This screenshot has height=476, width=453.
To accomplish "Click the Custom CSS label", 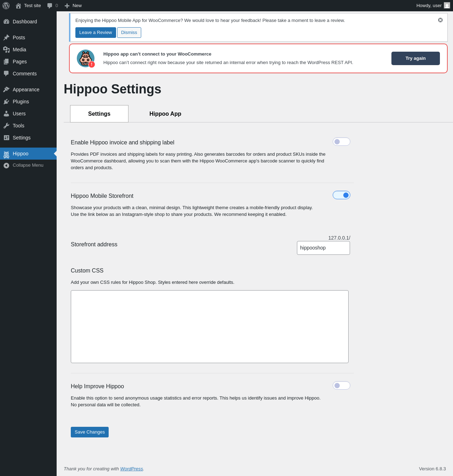I will click(87, 271).
